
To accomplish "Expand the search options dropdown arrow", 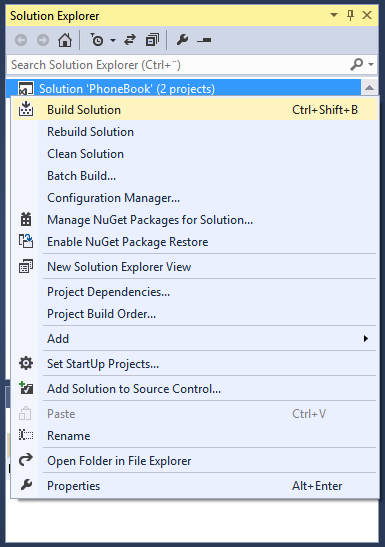I will click(x=371, y=64).
